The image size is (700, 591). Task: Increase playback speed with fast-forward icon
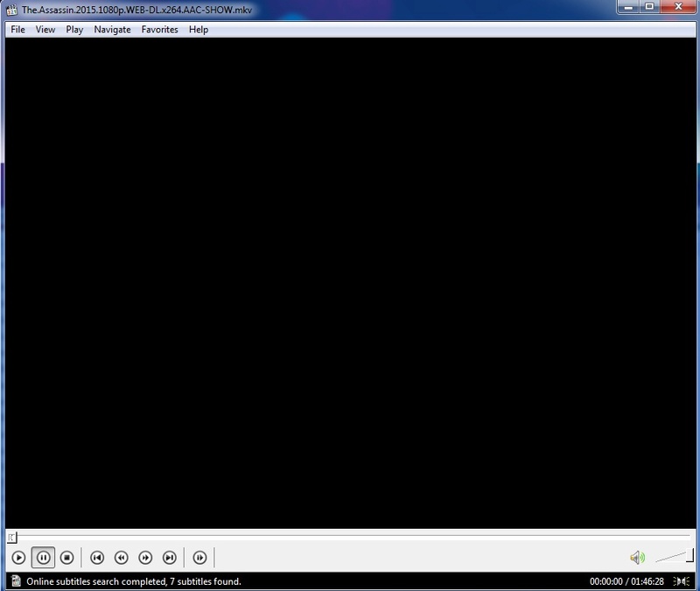point(145,558)
